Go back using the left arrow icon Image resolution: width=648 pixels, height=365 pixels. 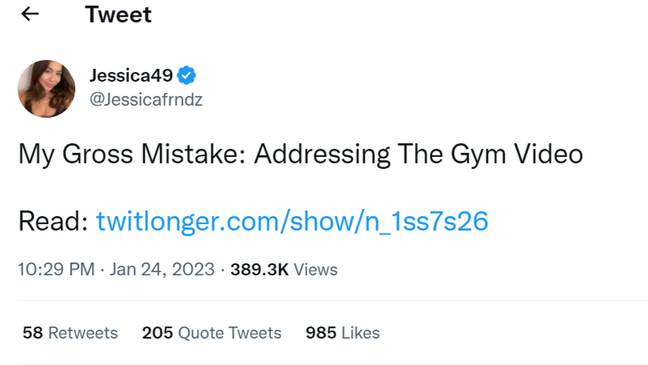pos(30,14)
